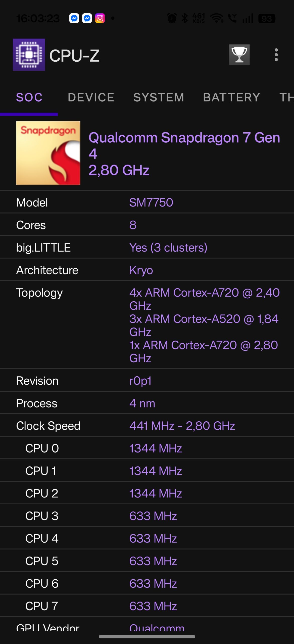Viewport: 294px width, 644px height.
Task: Tap the Clock Speed row
Action: click(x=147, y=426)
